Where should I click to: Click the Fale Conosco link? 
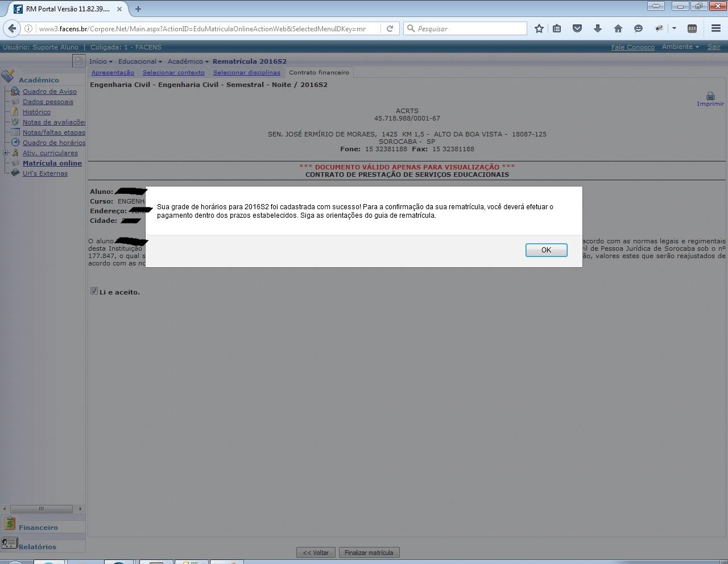(633, 47)
